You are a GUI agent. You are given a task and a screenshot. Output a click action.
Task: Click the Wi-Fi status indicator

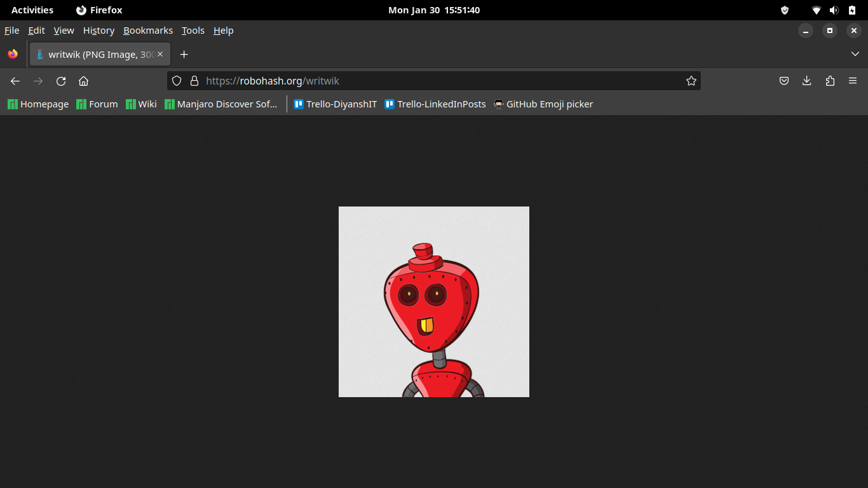point(816,10)
